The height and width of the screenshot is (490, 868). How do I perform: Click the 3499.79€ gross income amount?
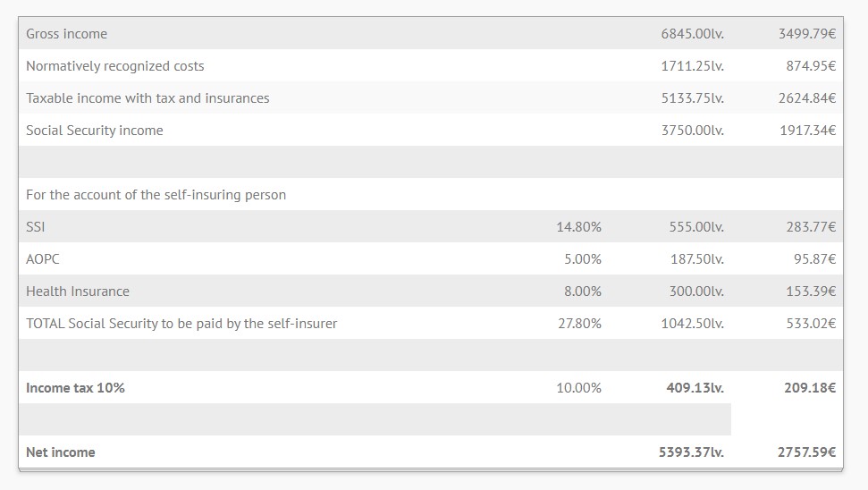click(806, 34)
